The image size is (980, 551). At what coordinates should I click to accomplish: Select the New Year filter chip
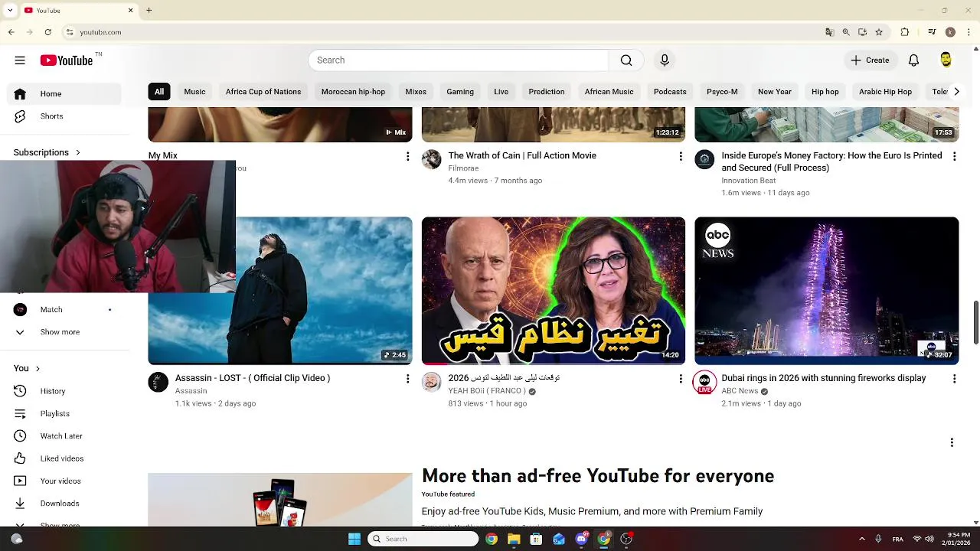click(x=775, y=92)
